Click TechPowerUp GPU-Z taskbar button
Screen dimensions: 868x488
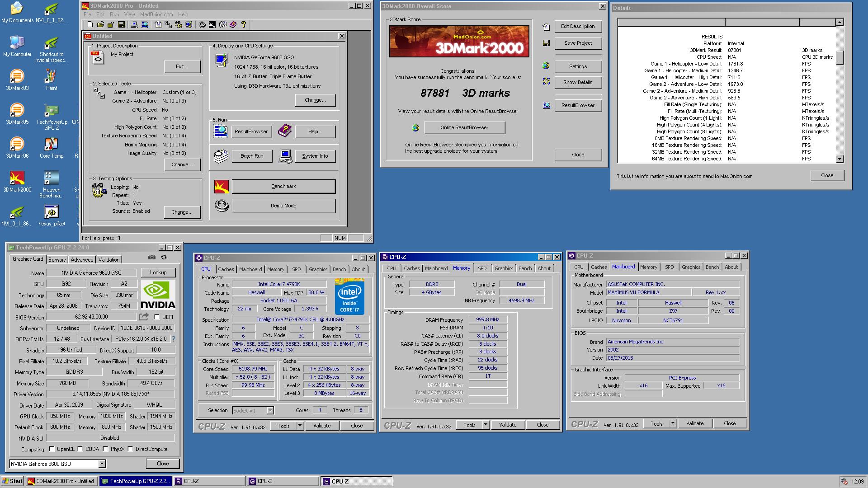(136, 481)
